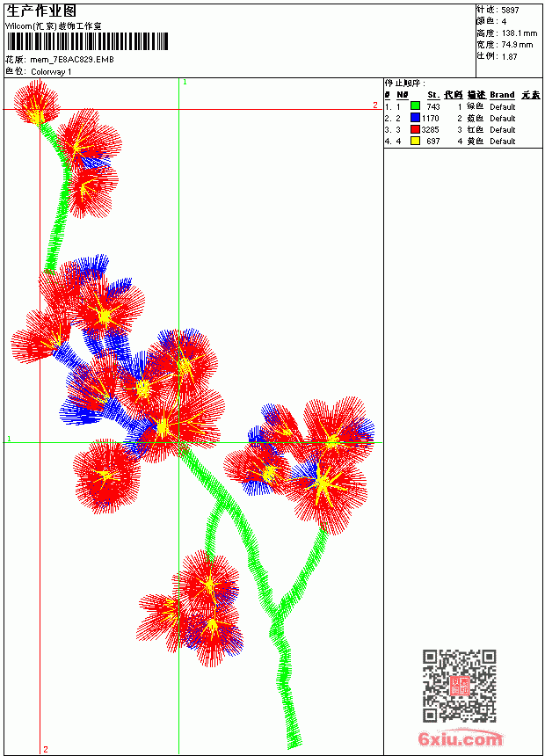Click the Colorway 1 label
545x756 pixels.
[51, 72]
